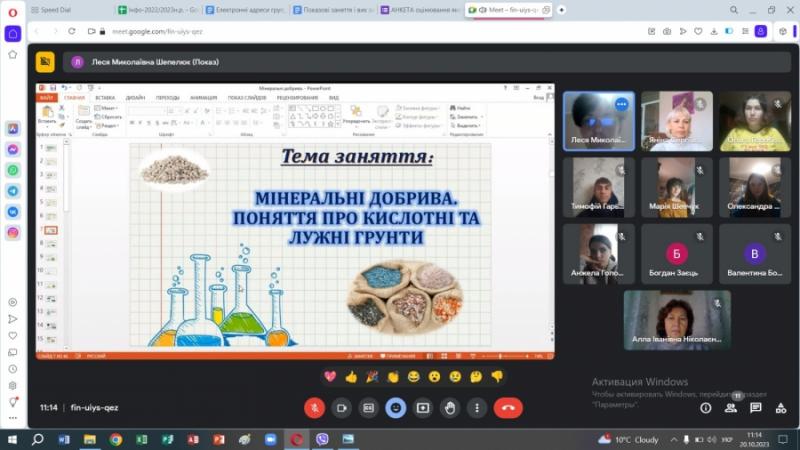Open Telegram in Opera sidebar
The image size is (800, 450).
click(13, 191)
